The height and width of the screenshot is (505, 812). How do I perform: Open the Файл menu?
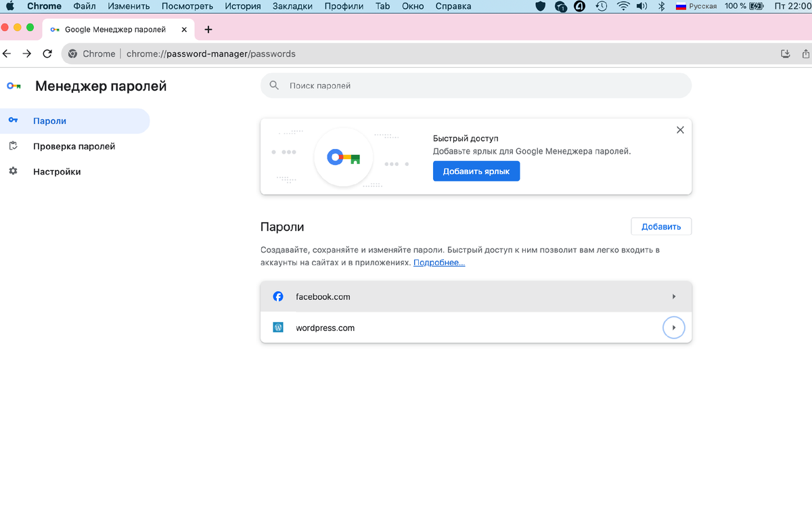coord(85,6)
